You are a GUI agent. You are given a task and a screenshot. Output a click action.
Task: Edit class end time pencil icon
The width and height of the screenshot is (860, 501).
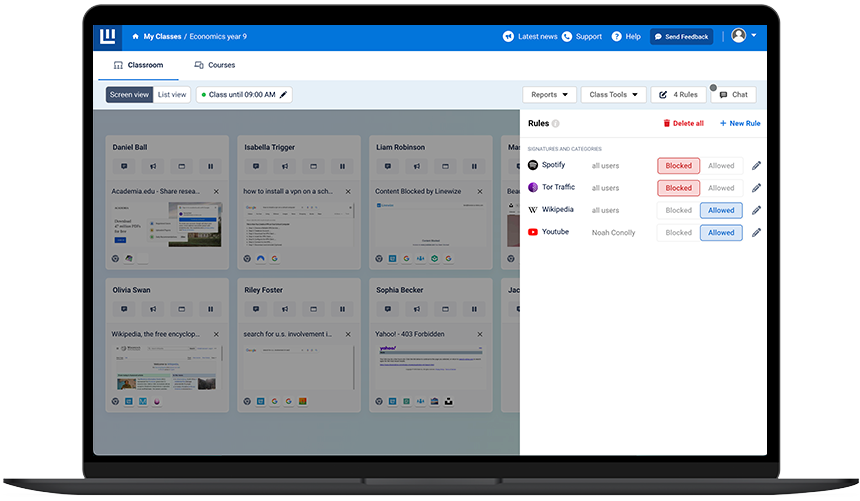283,95
